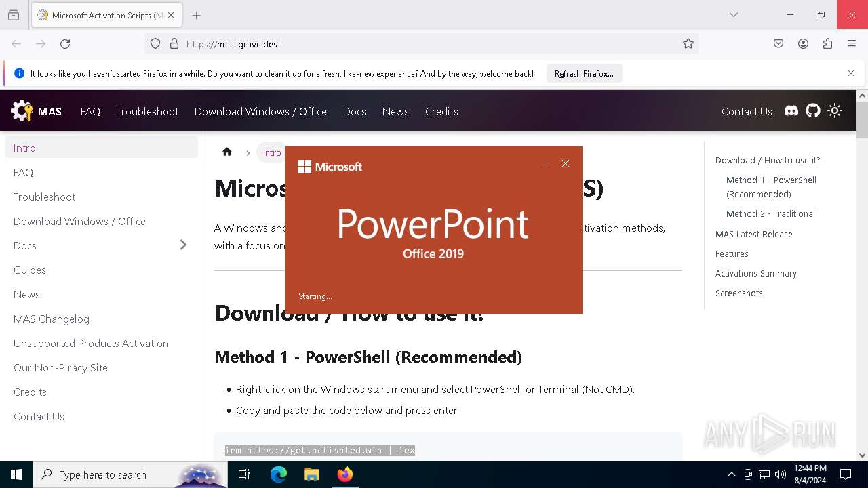Image resolution: width=868 pixels, height=488 pixels.
Task: Select Credits in the left sidebar
Action: point(102,392)
